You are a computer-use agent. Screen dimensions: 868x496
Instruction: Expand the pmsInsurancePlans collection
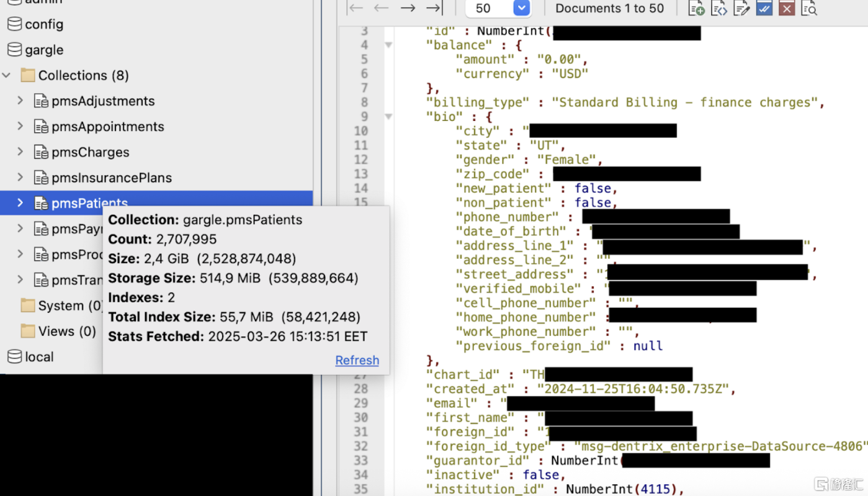[x=20, y=177]
